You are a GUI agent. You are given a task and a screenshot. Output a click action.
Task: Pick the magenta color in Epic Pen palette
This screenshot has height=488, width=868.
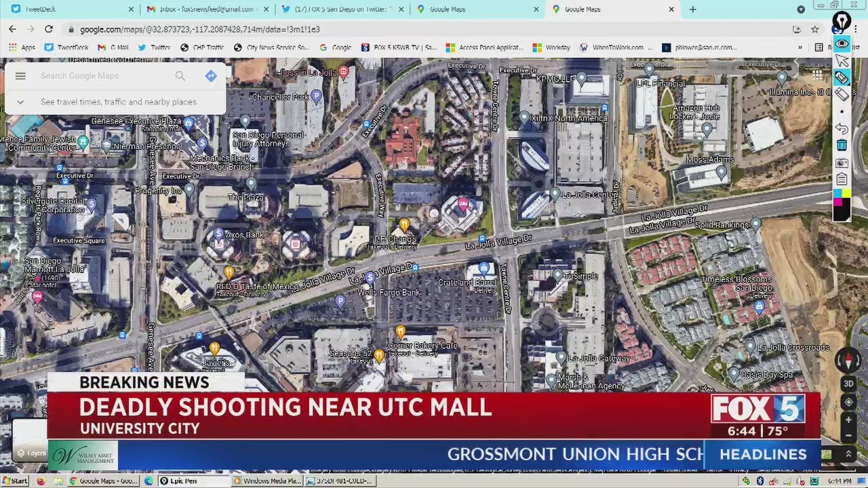(x=837, y=203)
